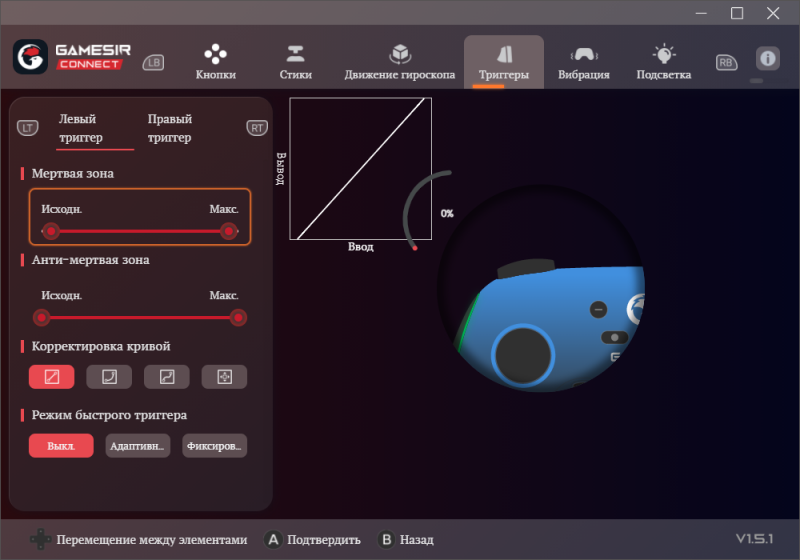Image resolution: width=800 pixels, height=560 pixels.
Task: Open the Подсветка tab
Action: pos(663,62)
